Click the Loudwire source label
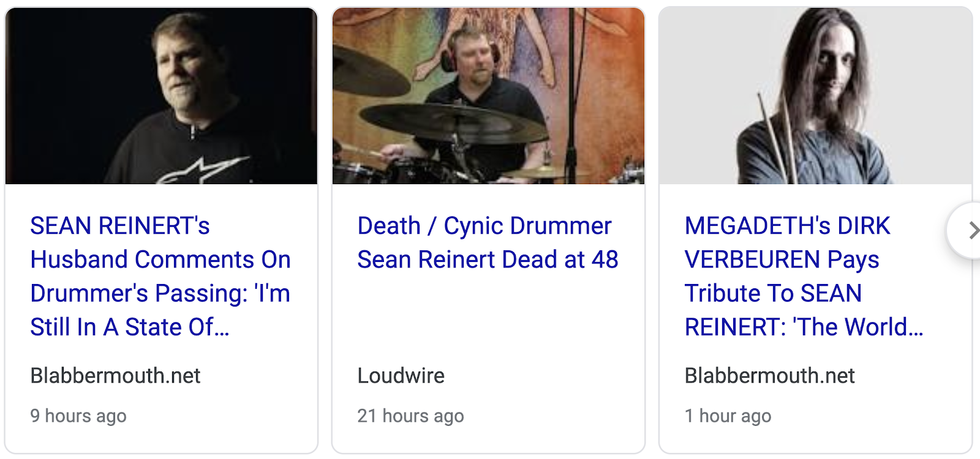 tap(401, 376)
